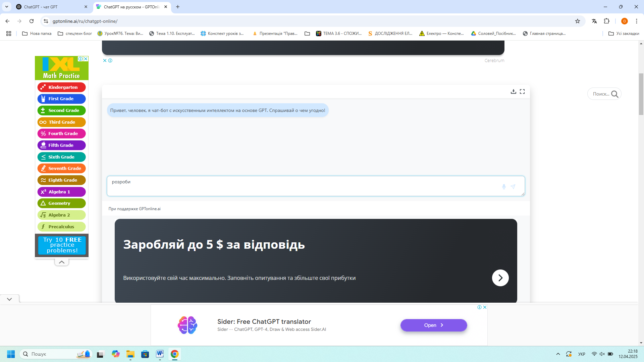Open Microsoft Store from taskbar
The image size is (644, 362).
(145, 354)
